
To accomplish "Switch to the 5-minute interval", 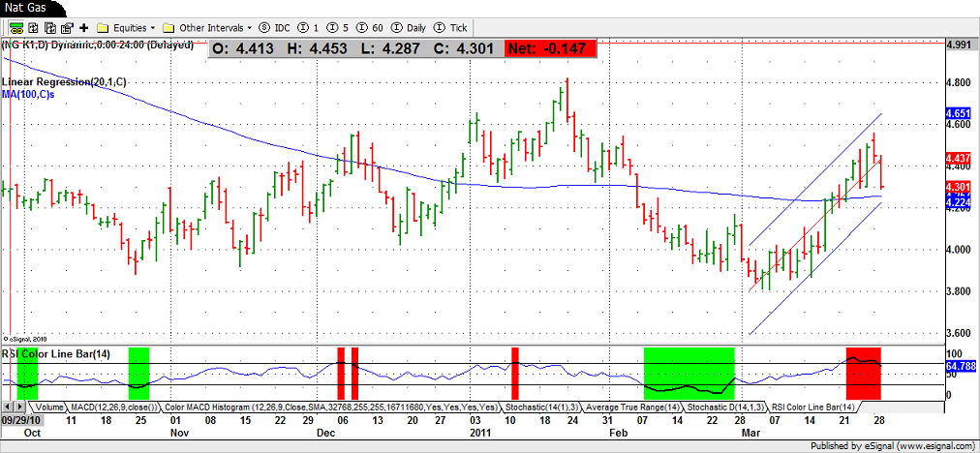I will (x=339, y=27).
